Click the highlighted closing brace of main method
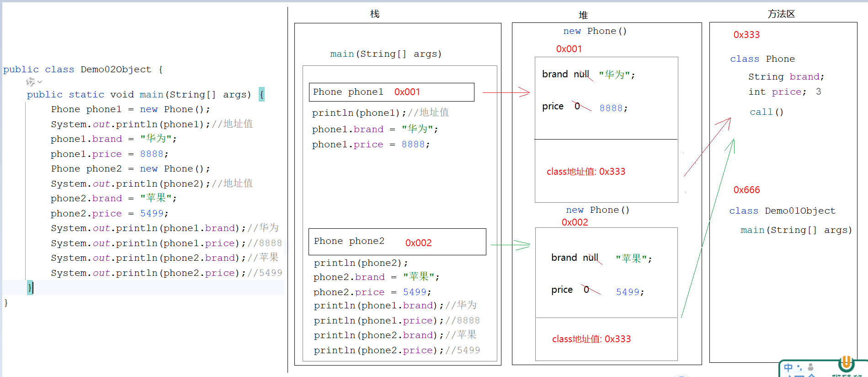Viewport: 868px width, 377px height. coord(30,287)
